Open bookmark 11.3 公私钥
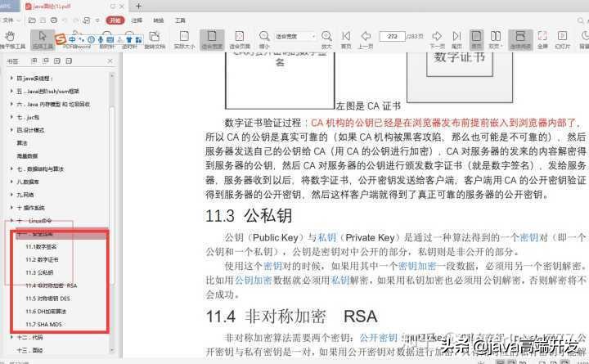Screen dimensions: 589x364 [x=39, y=272]
